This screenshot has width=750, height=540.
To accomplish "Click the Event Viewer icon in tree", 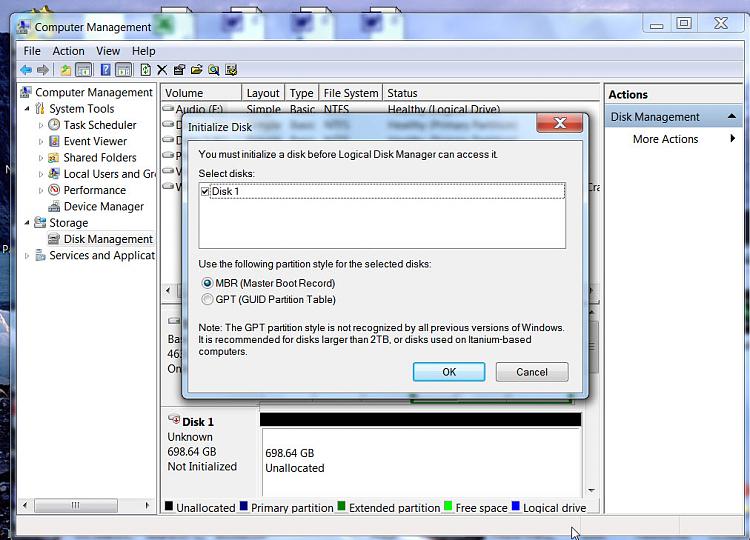I will click(54, 141).
